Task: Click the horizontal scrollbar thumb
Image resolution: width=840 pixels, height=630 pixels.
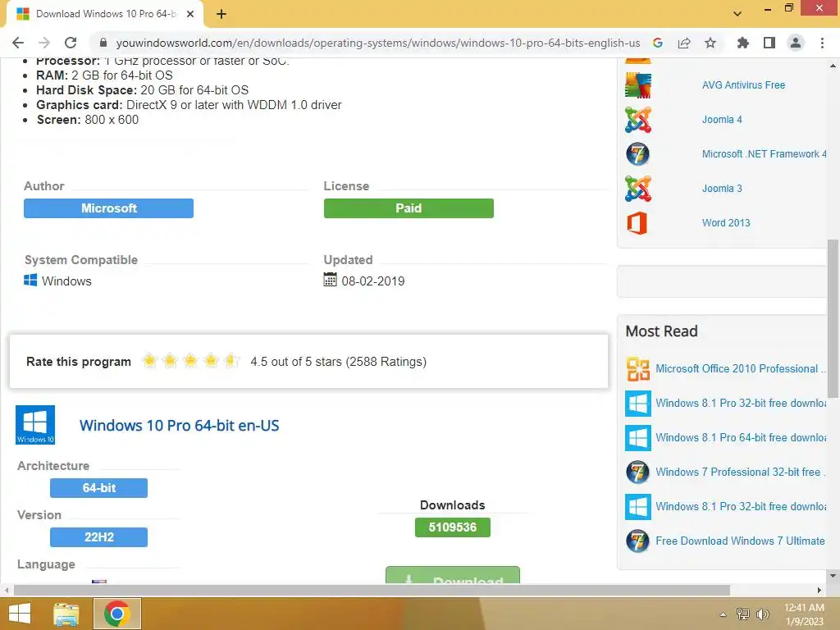Action: 372,591
